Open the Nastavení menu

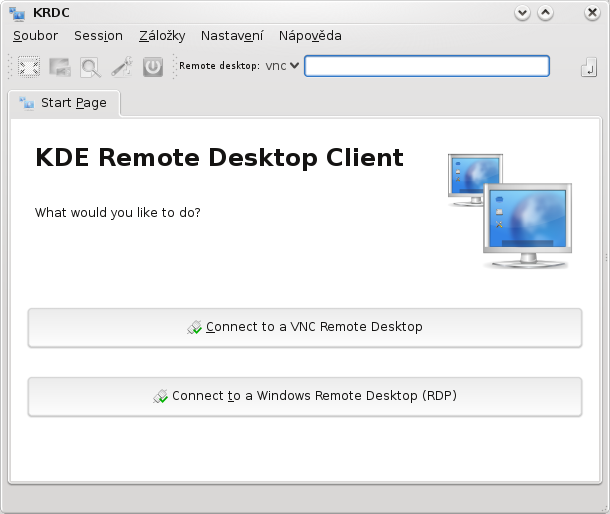(232, 36)
